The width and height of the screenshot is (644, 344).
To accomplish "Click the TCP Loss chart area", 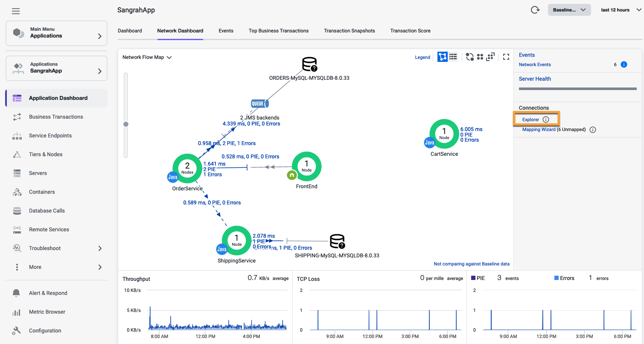I will (x=386, y=310).
